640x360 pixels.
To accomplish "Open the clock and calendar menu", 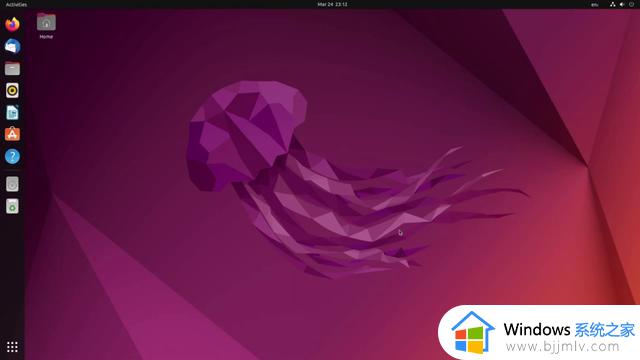I will [x=332, y=4].
